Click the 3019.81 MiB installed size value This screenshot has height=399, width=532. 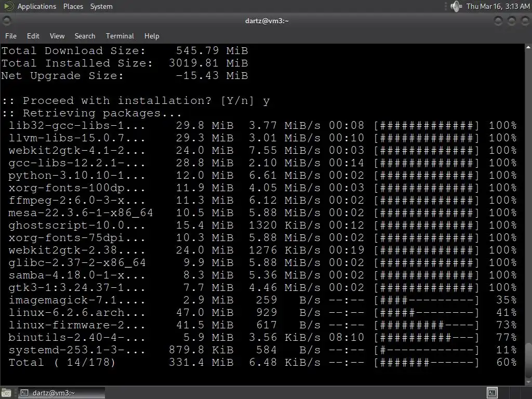(208, 63)
